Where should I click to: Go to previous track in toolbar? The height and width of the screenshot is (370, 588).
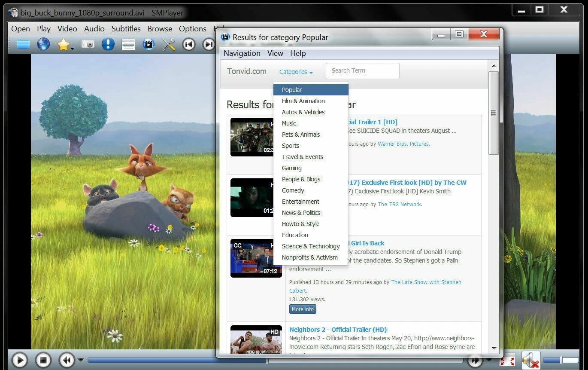pyautogui.click(x=189, y=44)
